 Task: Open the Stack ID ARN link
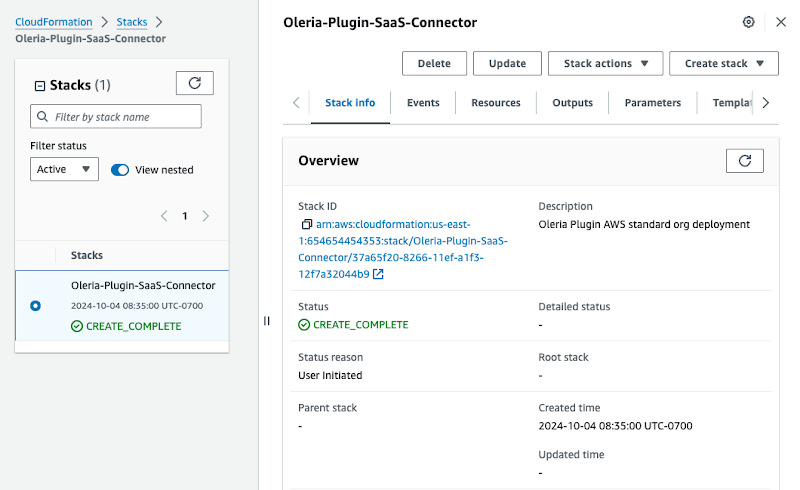(403, 249)
